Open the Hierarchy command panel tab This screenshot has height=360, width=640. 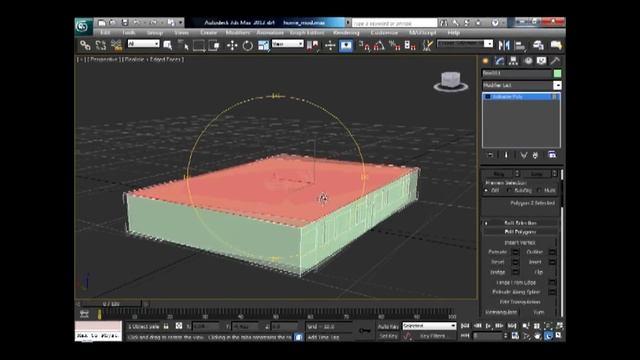(513, 61)
